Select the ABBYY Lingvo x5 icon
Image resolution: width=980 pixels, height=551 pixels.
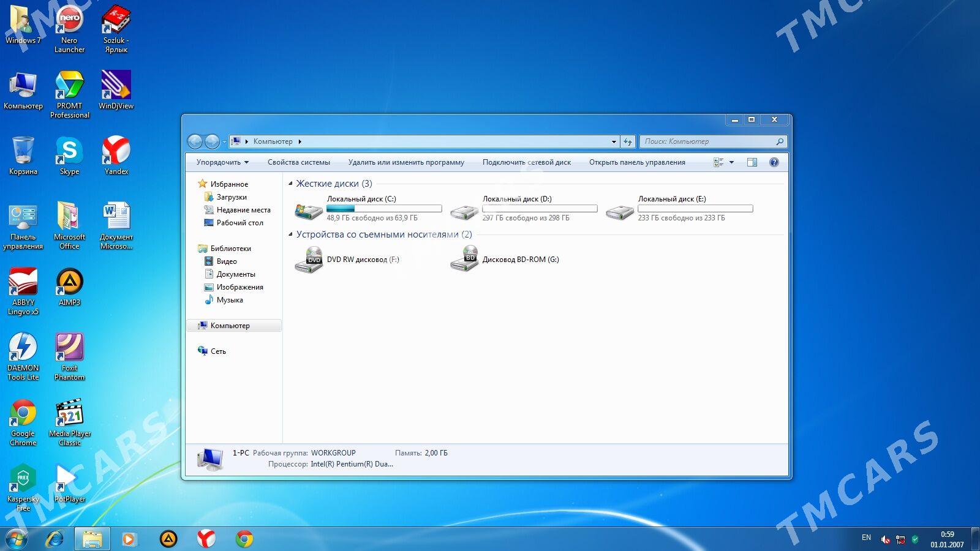pyautogui.click(x=23, y=291)
